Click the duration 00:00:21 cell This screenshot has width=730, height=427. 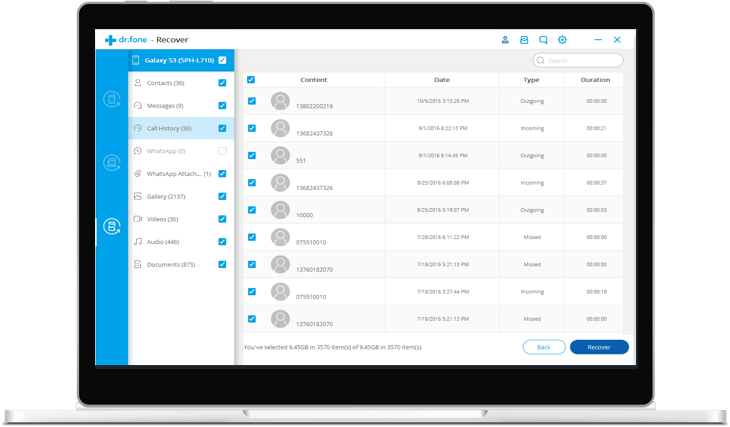pyautogui.click(x=596, y=128)
